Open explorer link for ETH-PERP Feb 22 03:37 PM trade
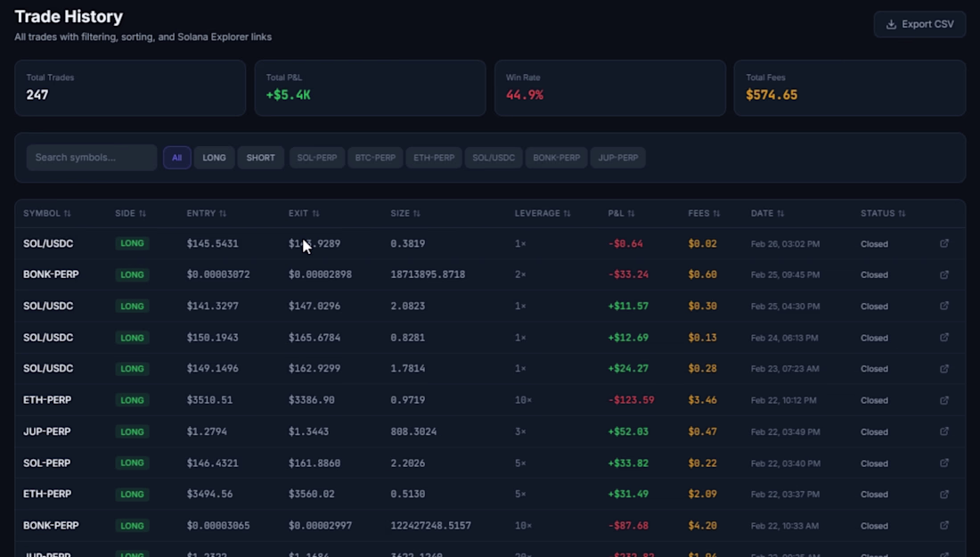This screenshot has height=557, width=980. (944, 494)
